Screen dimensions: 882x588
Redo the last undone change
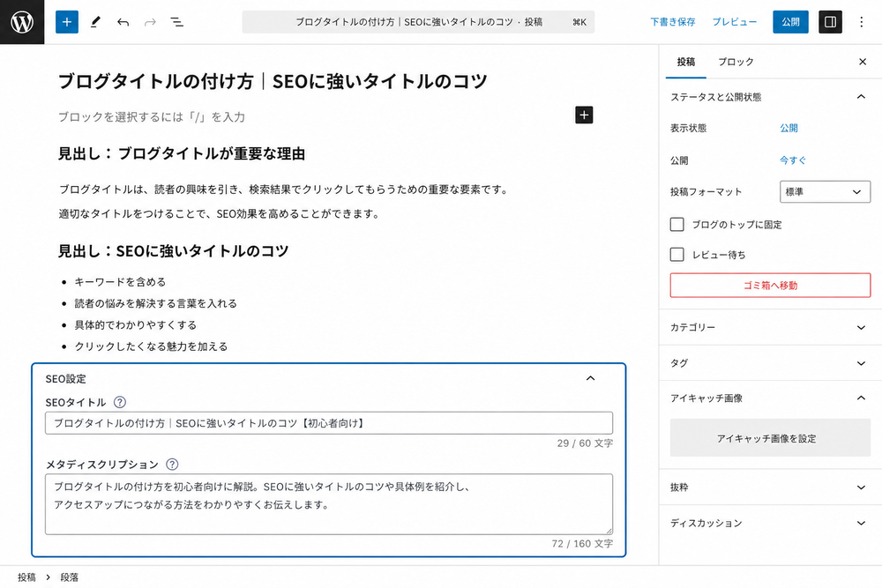(150, 23)
